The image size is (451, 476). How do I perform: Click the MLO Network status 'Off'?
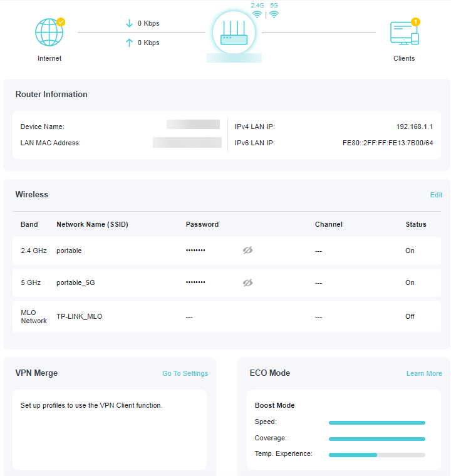click(x=410, y=316)
